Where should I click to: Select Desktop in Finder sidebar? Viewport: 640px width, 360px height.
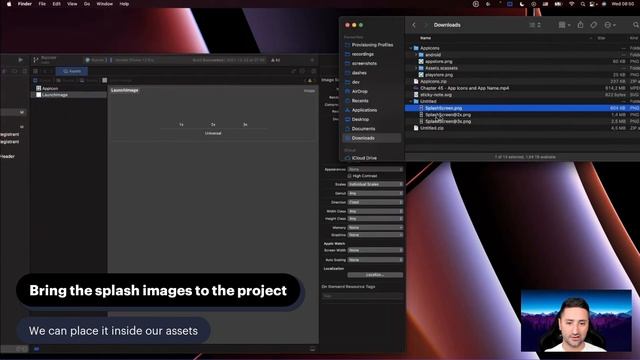pos(360,120)
